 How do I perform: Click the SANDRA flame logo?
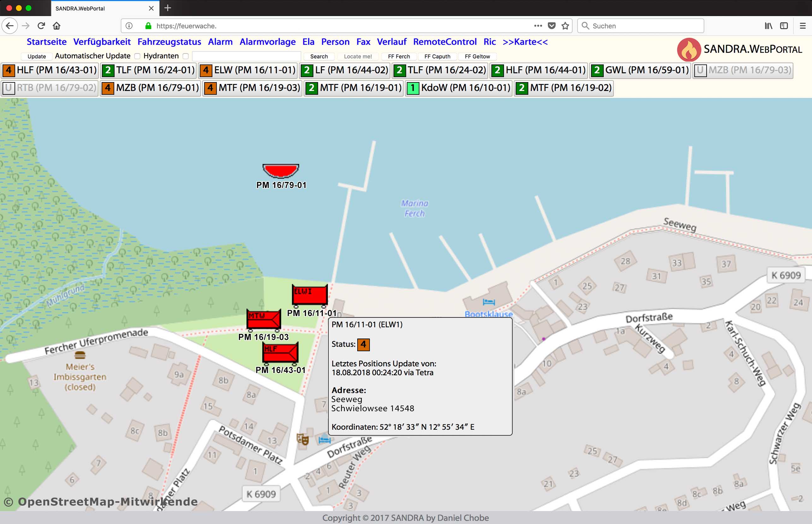(689, 49)
